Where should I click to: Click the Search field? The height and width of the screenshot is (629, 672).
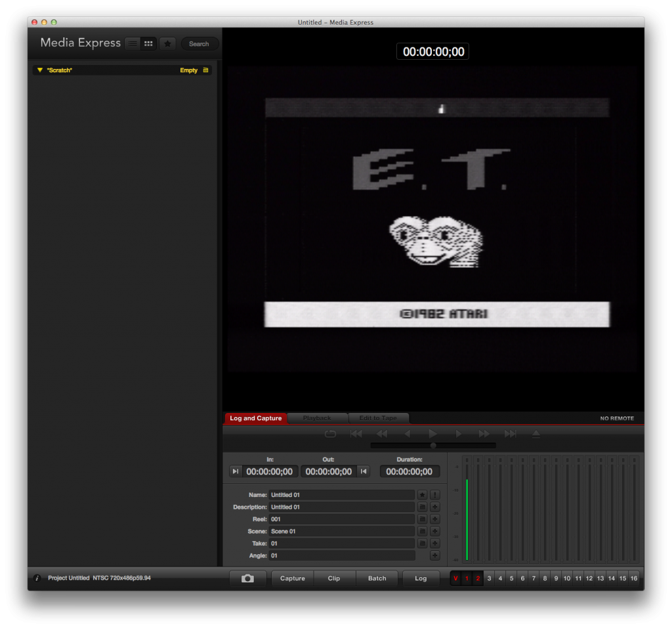(199, 44)
